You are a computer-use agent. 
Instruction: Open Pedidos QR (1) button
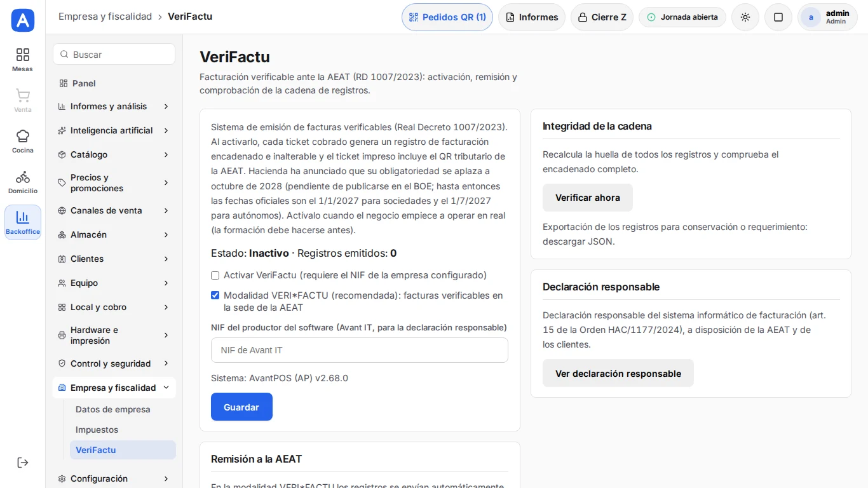447,17
